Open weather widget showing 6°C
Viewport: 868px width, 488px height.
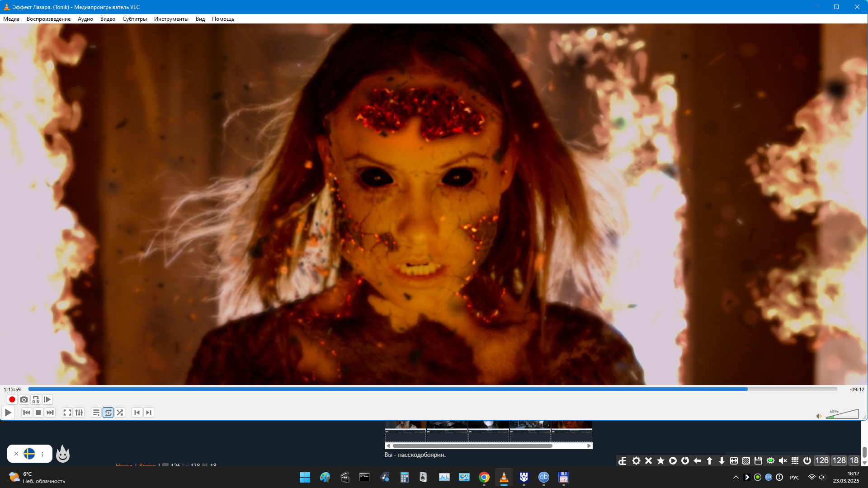(37, 477)
